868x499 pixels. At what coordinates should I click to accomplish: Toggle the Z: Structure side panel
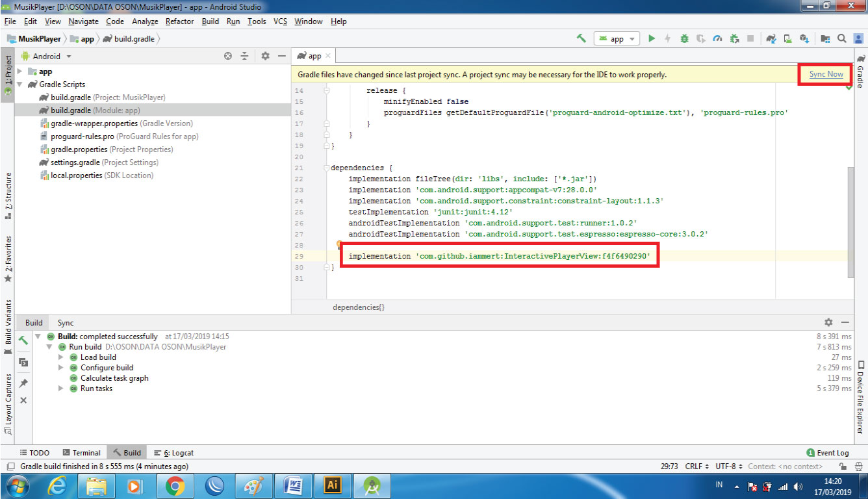pyautogui.click(x=8, y=196)
